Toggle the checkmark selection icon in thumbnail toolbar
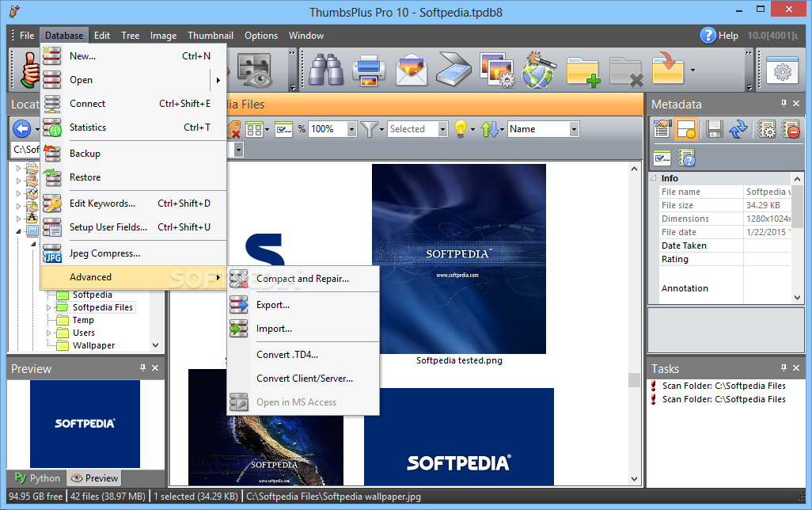The image size is (812, 510). pyautogui.click(x=284, y=129)
